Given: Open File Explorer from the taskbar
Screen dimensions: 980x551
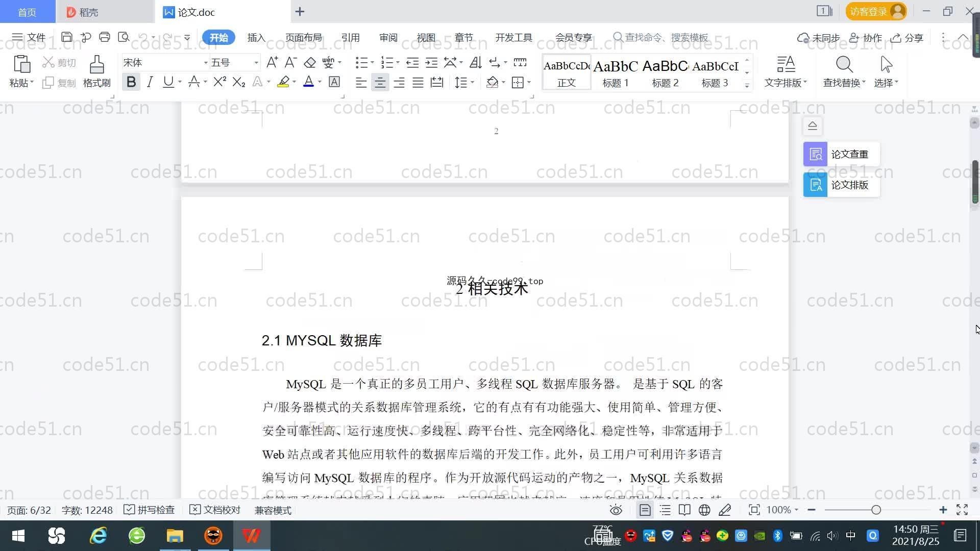Looking at the screenshot, I should tap(175, 536).
